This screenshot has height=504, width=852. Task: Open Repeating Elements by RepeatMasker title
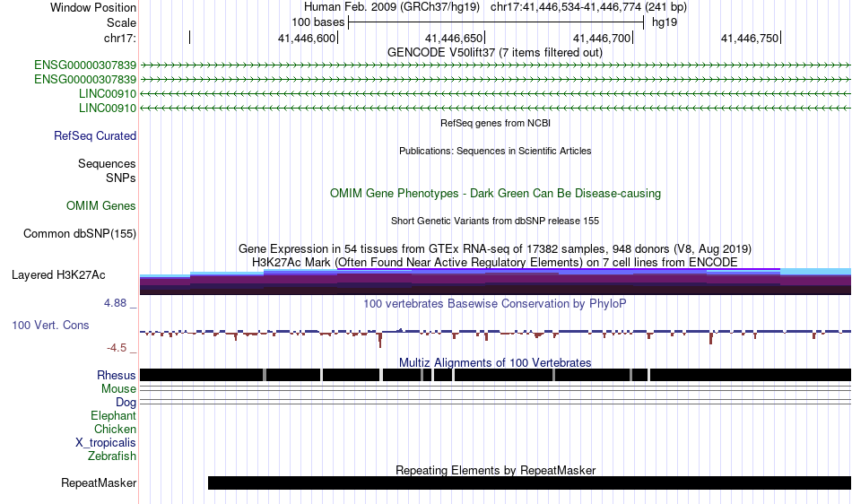(495, 470)
